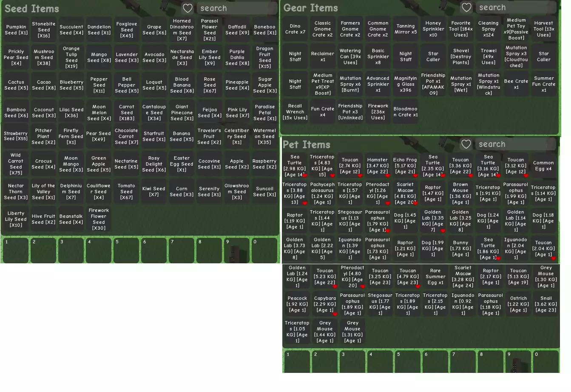Click the Pet Items search field

pyautogui.click(x=516, y=144)
